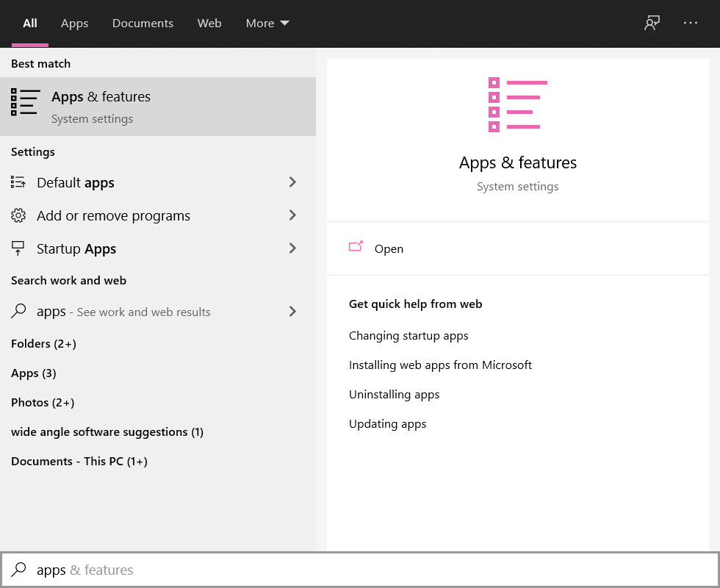Expand the Add or remove programs arrow
The height and width of the screenshot is (588, 720).
pos(292,215)
